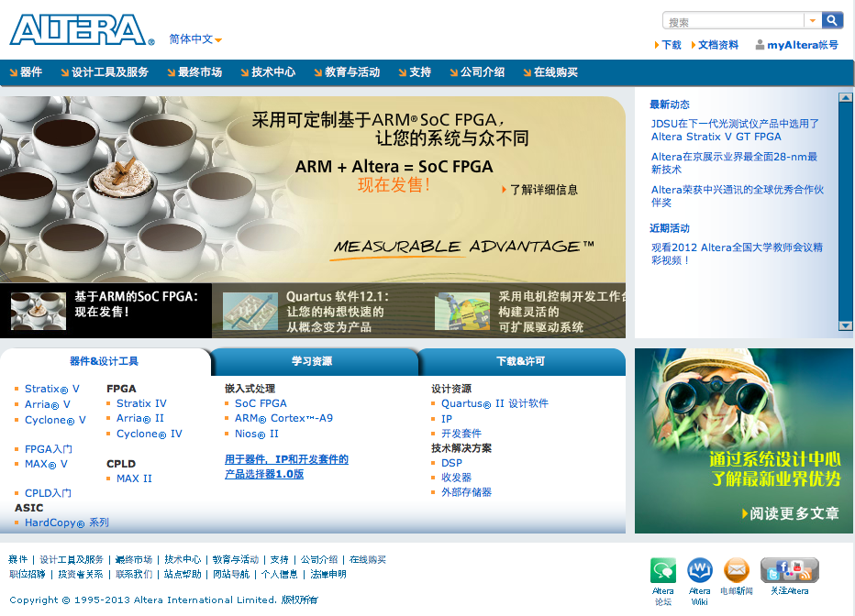Click the follow Altera social icons
This screenshot has width=855, height=616.
(x=790, y=570)
